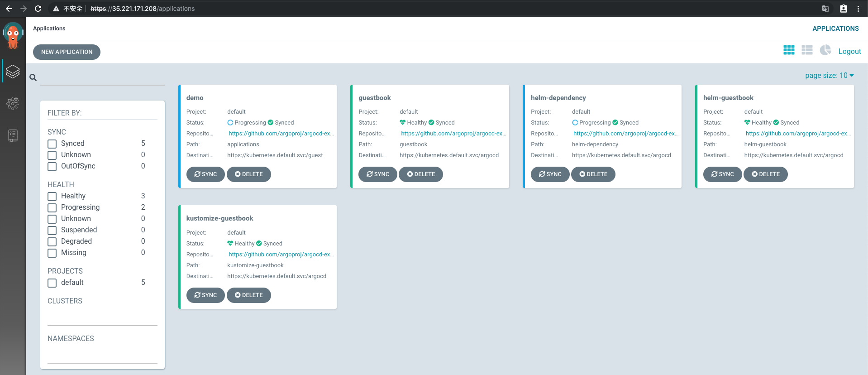868x375 pixels.
Task: Delete the helm-dependency application
Action: coord(593,174)
